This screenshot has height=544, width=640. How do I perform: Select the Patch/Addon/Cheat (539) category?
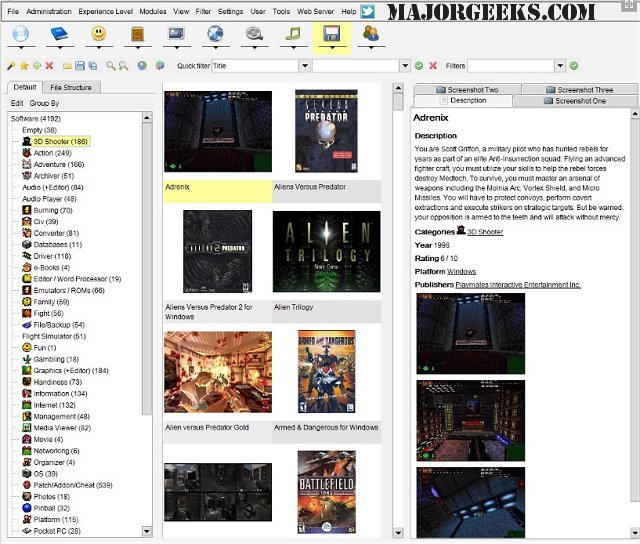(x=73, y=485)
